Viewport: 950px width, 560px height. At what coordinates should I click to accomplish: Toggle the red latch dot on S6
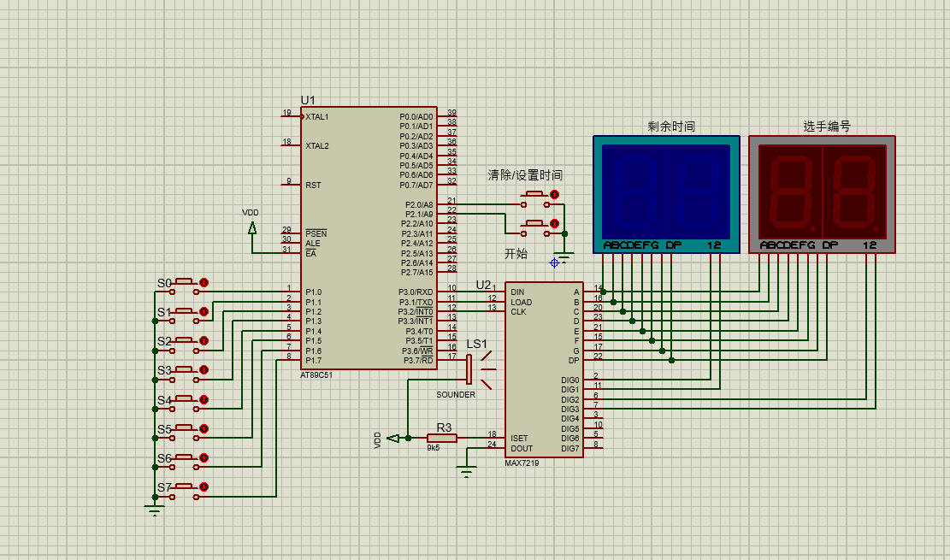click(204, 457)
